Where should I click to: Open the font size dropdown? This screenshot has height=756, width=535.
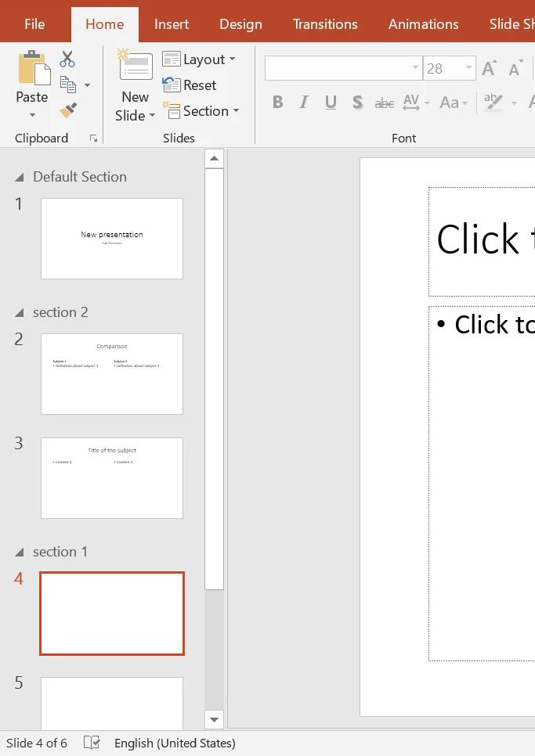click(468, 67)
